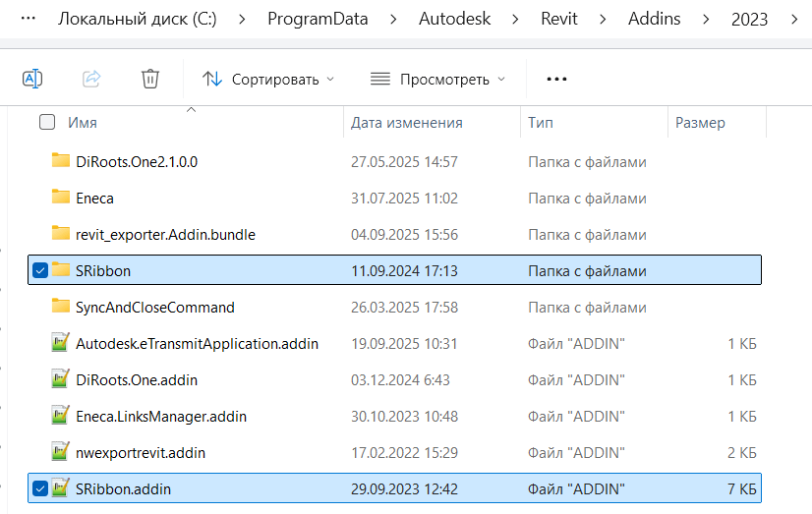Select SRibbon.addin file icon
Viewport: 812px width, 514px height.
[x=61, y=487]
